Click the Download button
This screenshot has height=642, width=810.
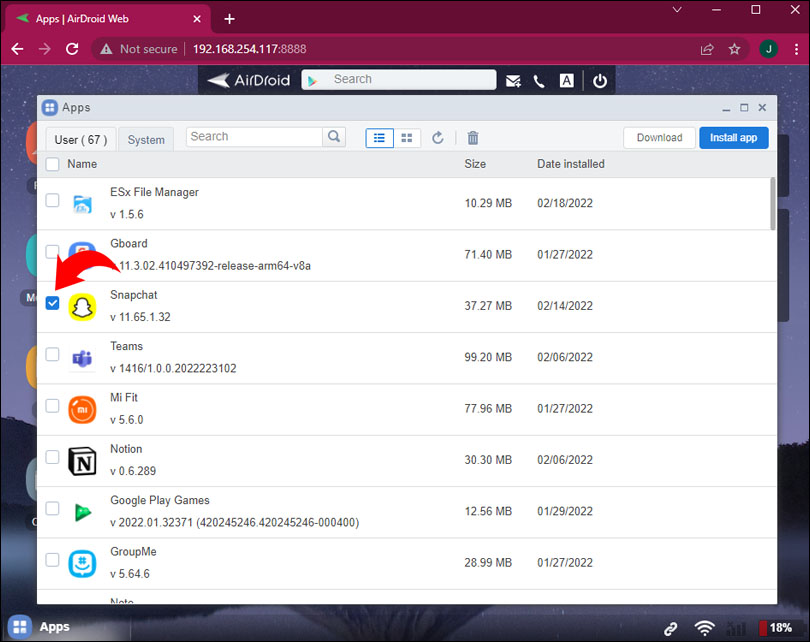point(659,138)
